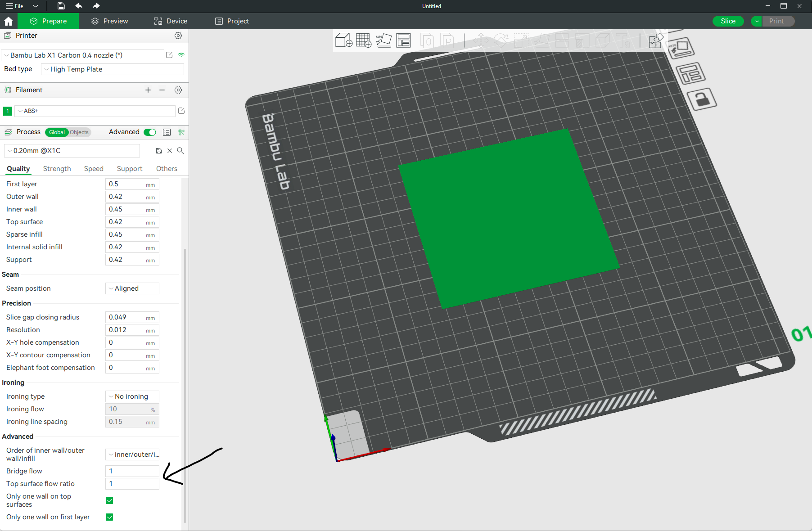This screenshot has width=812, height=531.
Task: Select the Objects process mode button
Action: click(x=79, y=132)
